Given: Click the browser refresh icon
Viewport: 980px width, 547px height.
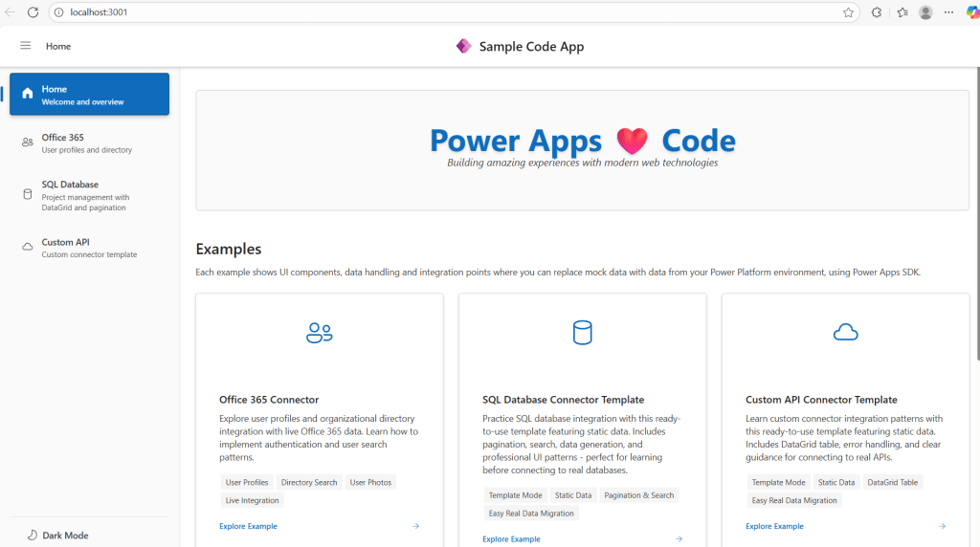Looking at the screenshot, I should click(33, 12).
